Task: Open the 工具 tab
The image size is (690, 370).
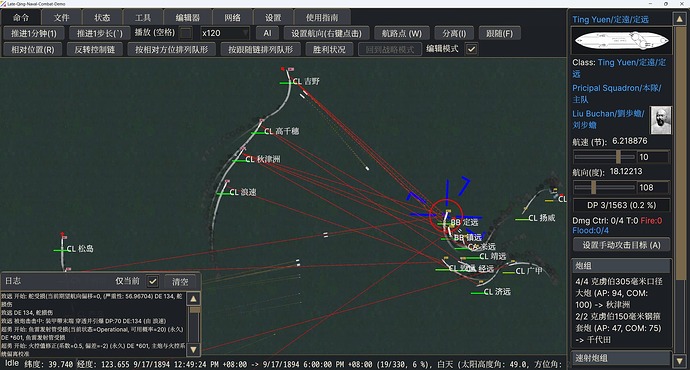Action: [143, 18]
